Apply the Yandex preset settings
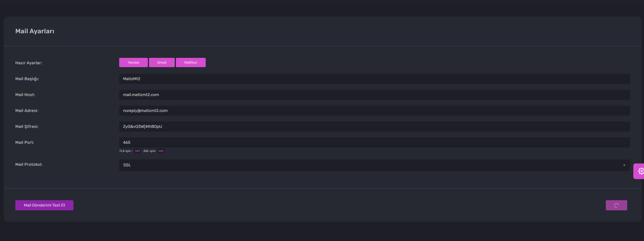 point(133,62)
